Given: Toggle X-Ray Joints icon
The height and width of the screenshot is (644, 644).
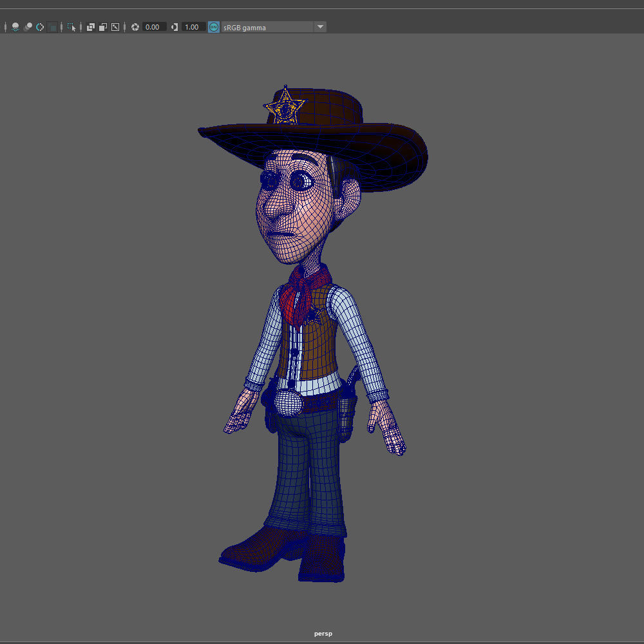Looking at the screenshot, I should pos(115,27).
